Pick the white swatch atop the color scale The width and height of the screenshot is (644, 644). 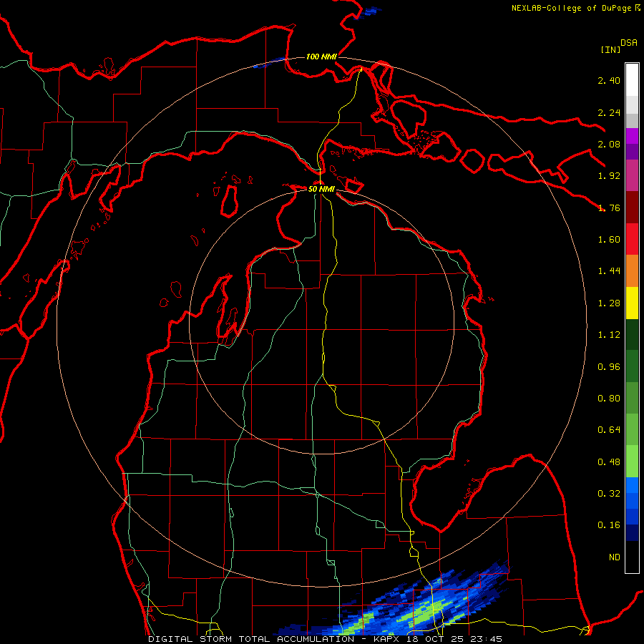(x=632, y=79)
